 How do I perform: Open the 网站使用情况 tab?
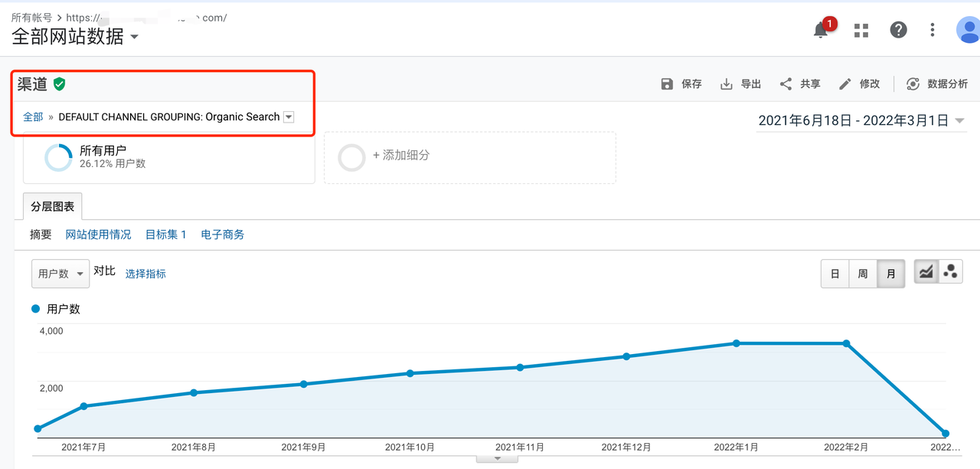[x=98, y=235]
